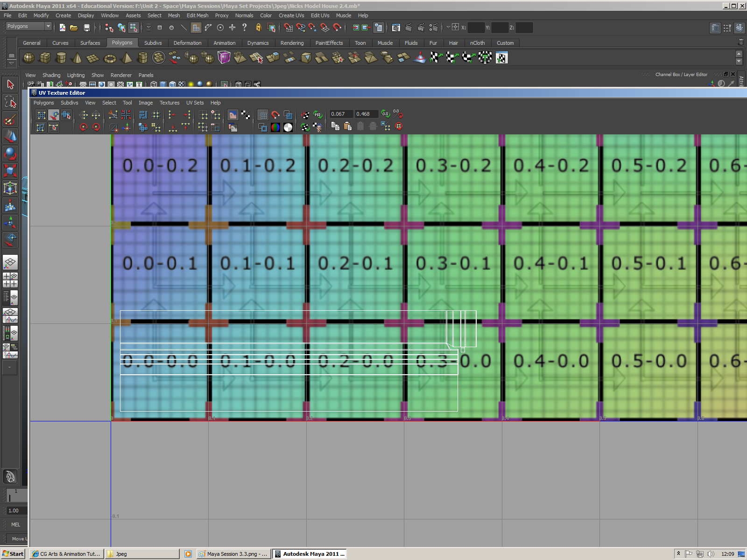
Task: Expand the tool options disclosure arrow below toolbox
Action: 10,368
